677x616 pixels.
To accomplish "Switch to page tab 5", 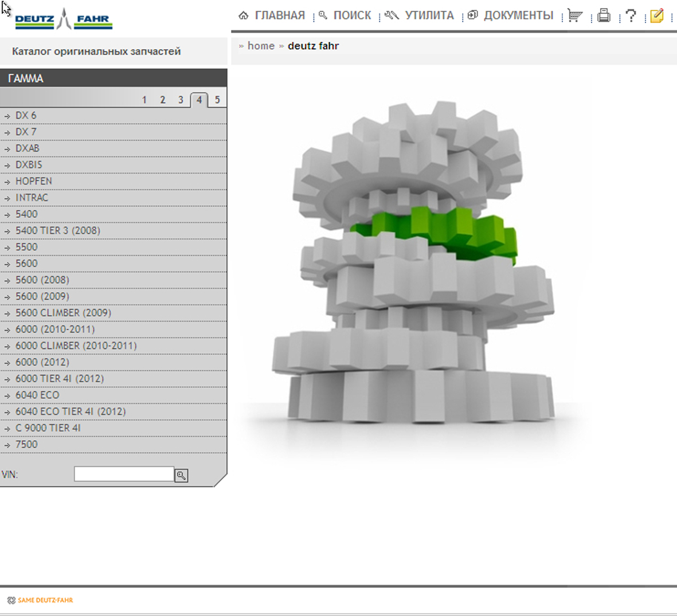I will [217, 100].
